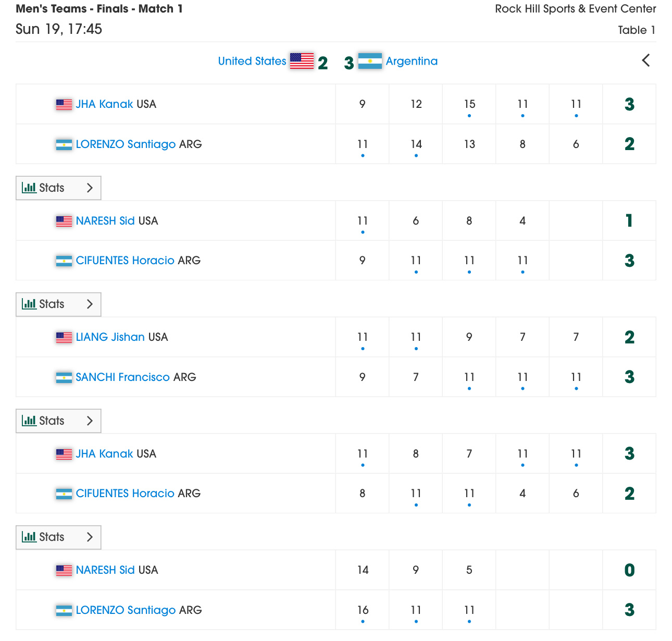Viewport: 672px width, 641px height.
Task: Collapse match details with the back chevron
Action: click(x=646, y=60)
